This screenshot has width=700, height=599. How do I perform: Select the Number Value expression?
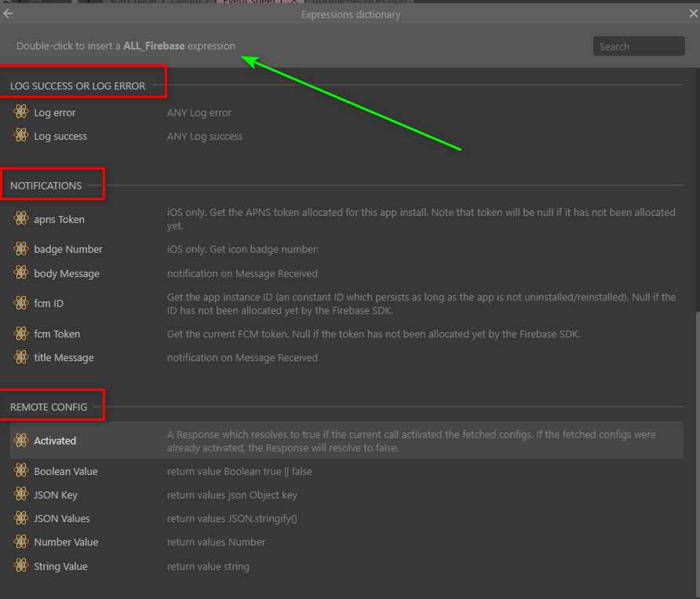point(66,542)
